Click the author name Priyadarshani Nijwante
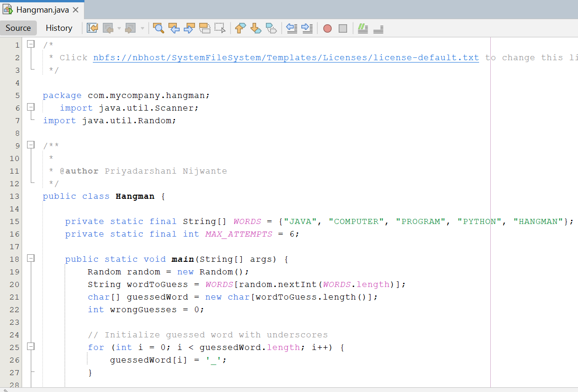578x392 pixels. (166, 171)
